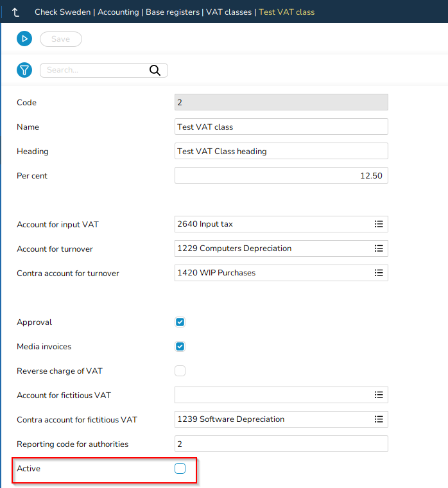The image size is (448, 488).
Task: Edit the Per cent value field
Action: click(x=281, y=175)
